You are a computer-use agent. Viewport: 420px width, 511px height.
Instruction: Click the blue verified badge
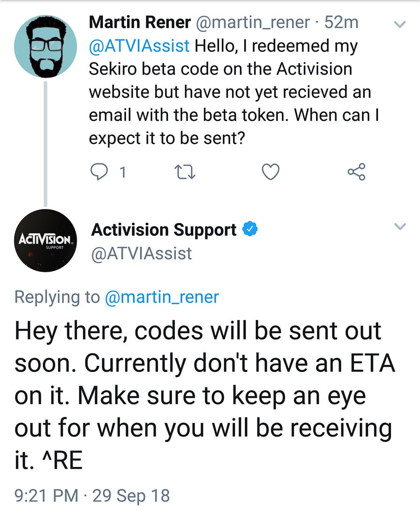coord(250,229)
